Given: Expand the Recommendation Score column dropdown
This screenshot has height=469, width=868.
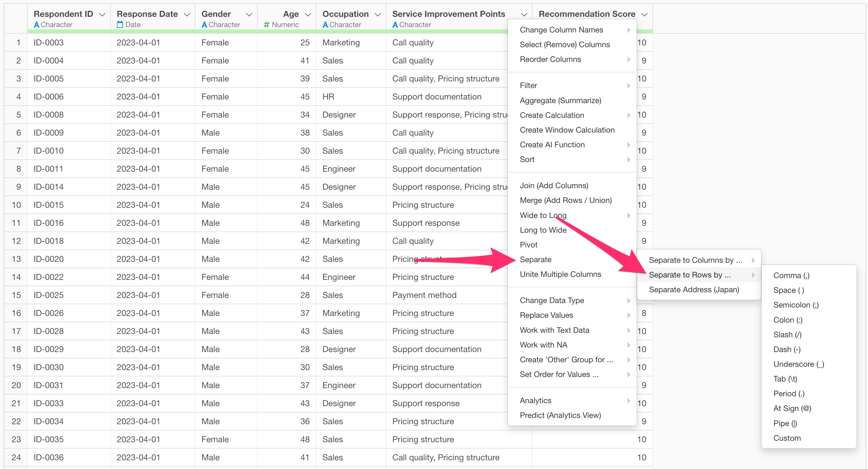Looking at the screenshot, I should (644, 14).
